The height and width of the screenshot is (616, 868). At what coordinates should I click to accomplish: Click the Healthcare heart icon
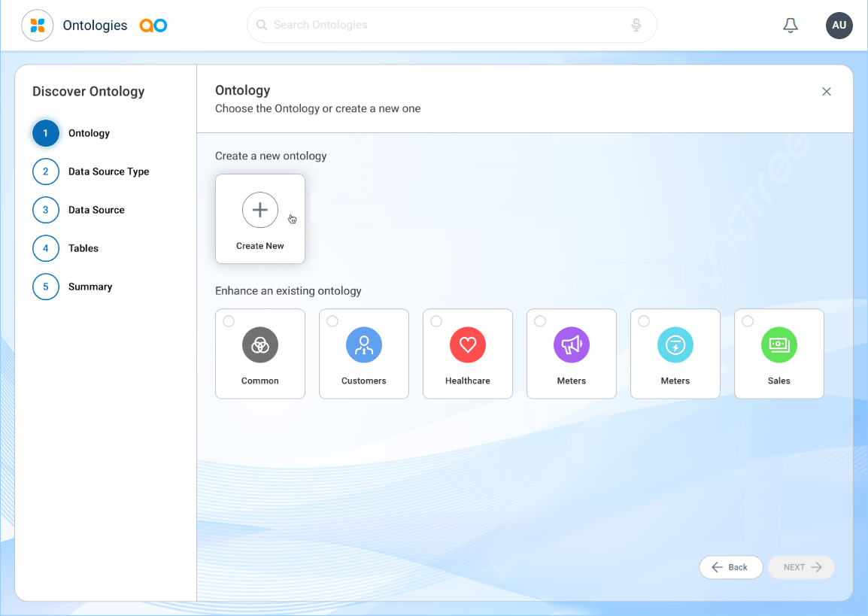pyautogui.click(x=468, y=345)
